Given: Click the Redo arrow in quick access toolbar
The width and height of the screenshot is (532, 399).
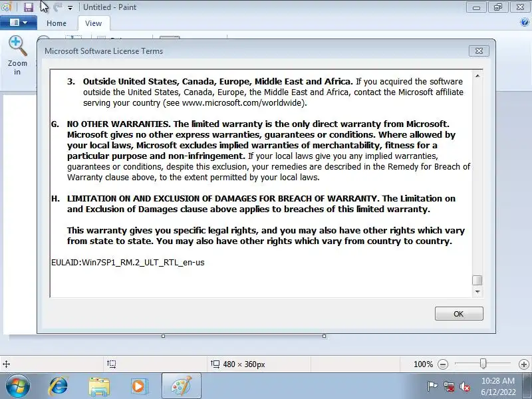Looking at the screenshot, I should point(57,7).
